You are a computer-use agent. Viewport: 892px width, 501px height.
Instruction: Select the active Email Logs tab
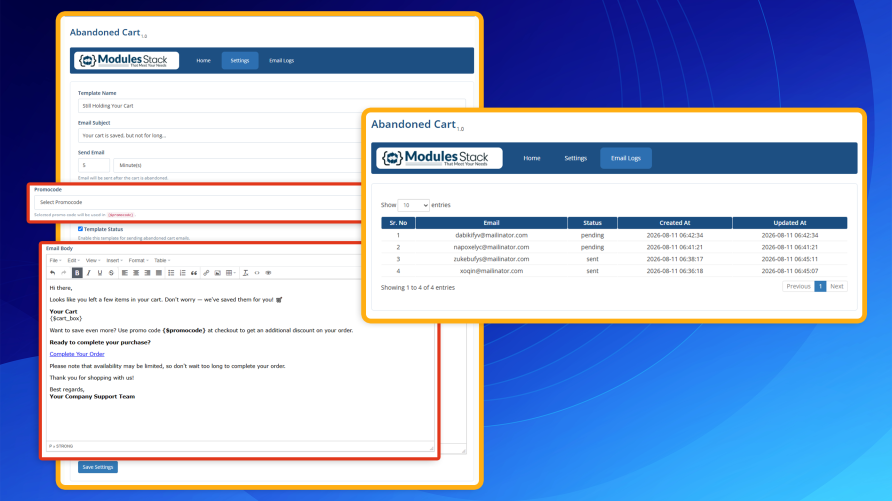coord(626,158)
